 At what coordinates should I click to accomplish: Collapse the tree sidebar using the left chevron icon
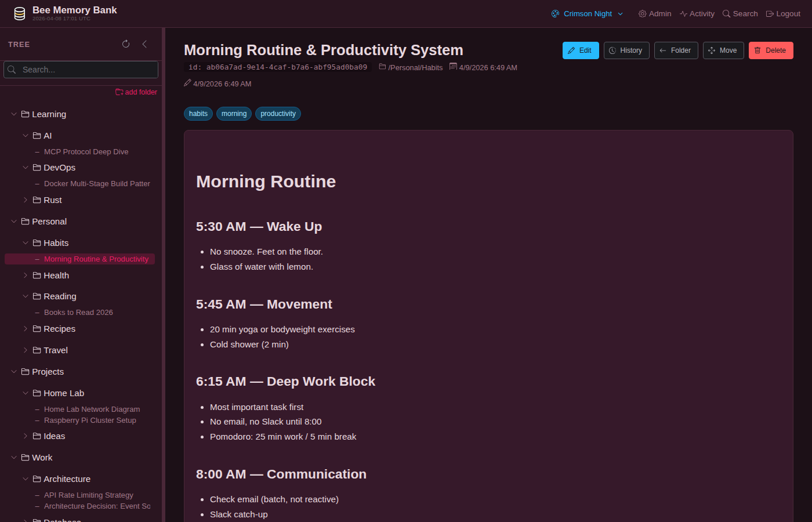click(x=144, y=44)
